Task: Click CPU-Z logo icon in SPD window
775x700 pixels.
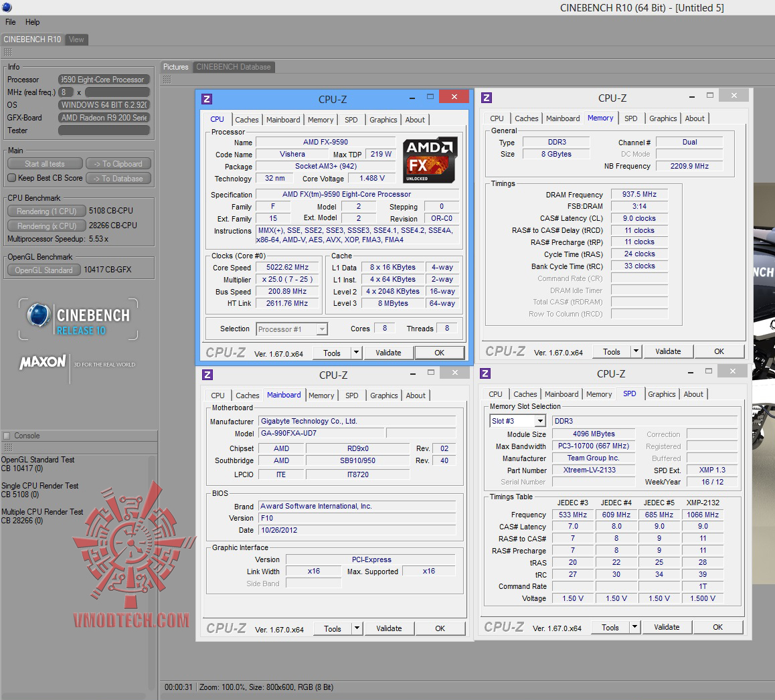Action: [x=485, y=373]
